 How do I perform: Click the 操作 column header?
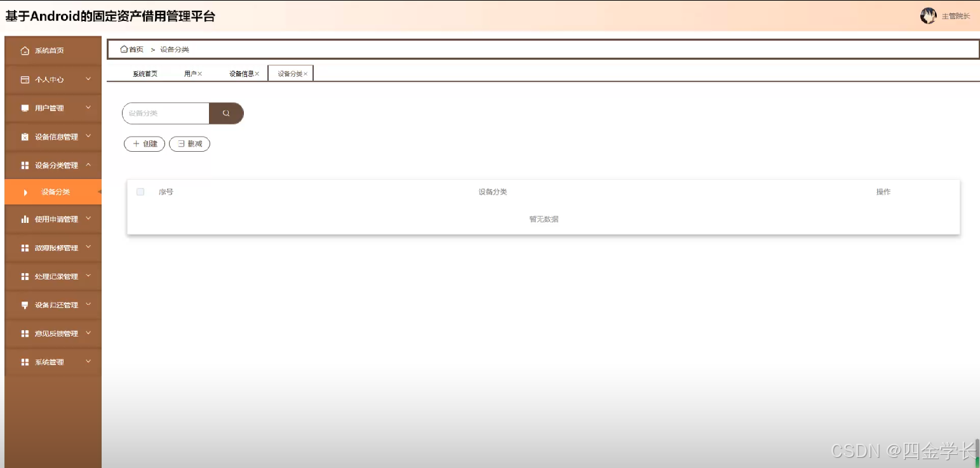[883, 192]
